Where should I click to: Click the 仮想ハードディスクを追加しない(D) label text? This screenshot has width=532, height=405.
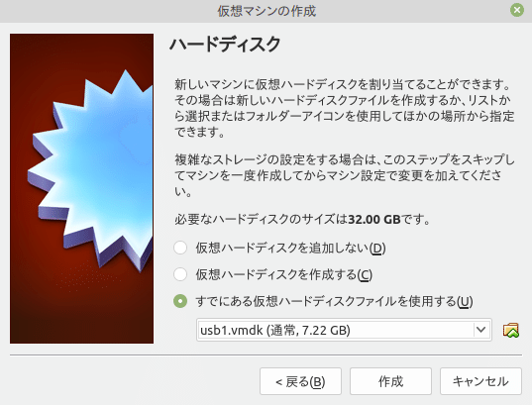(x=290, y=249)
